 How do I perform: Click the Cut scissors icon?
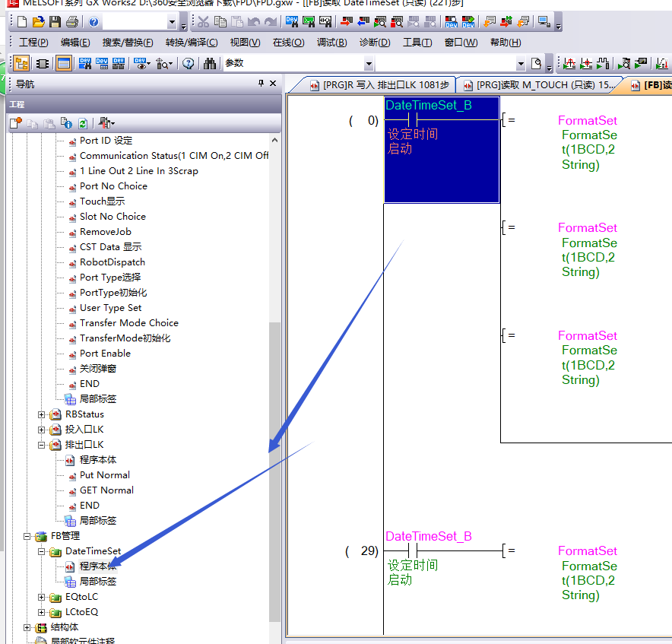pos(203,22)
